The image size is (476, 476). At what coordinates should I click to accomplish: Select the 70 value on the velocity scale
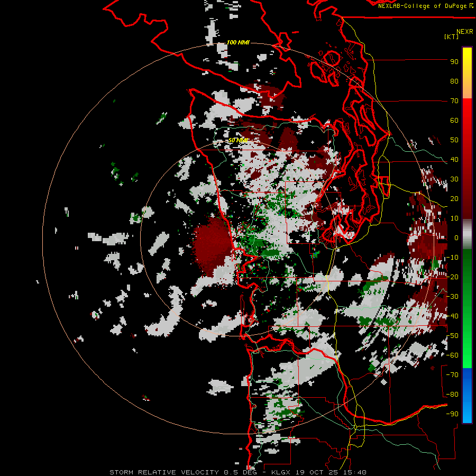tap(454, 101)
